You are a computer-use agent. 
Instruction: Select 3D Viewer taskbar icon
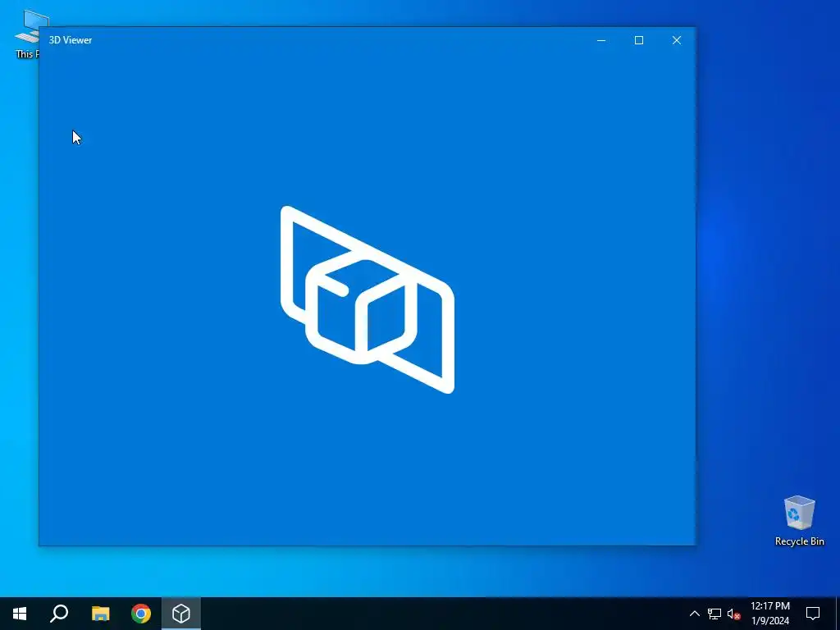181,614
